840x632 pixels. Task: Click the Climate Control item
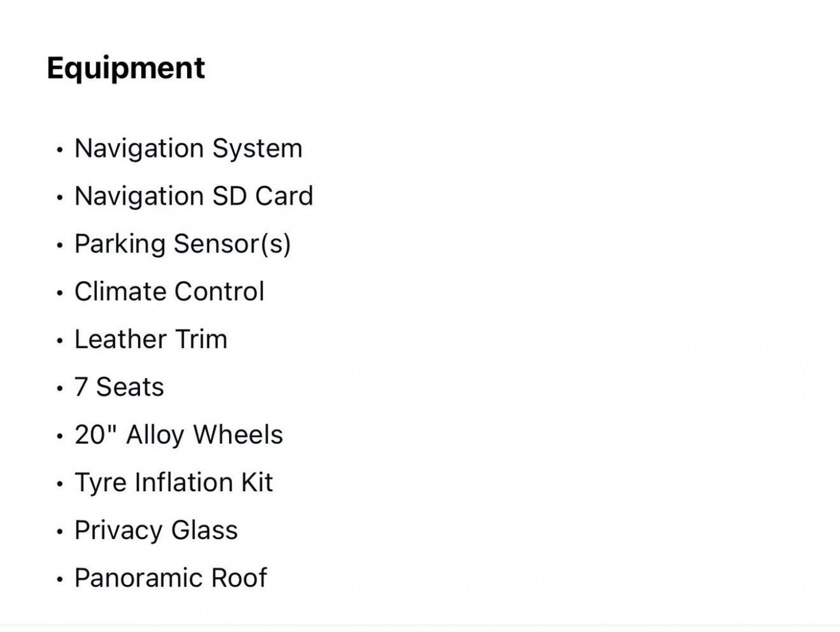point(169,291)
